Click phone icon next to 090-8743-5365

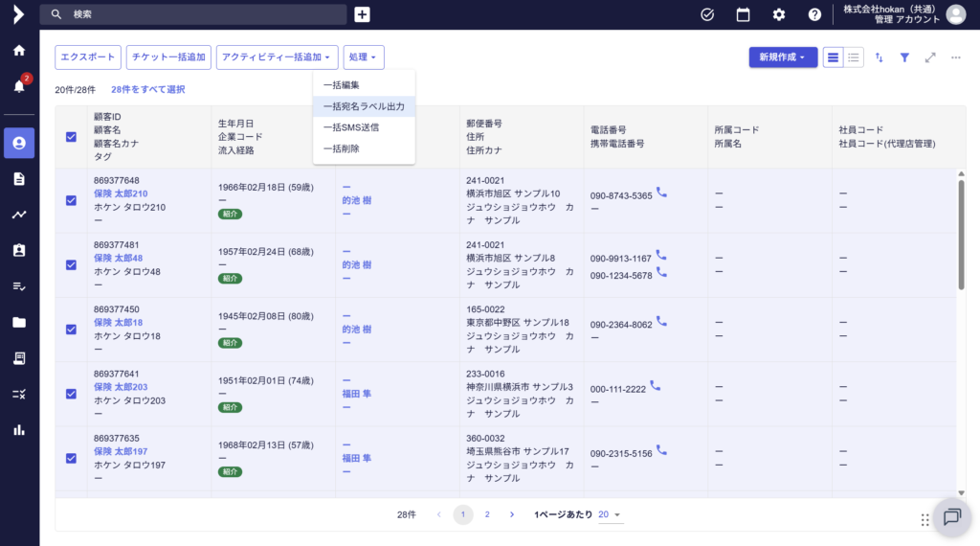(662, 193)
